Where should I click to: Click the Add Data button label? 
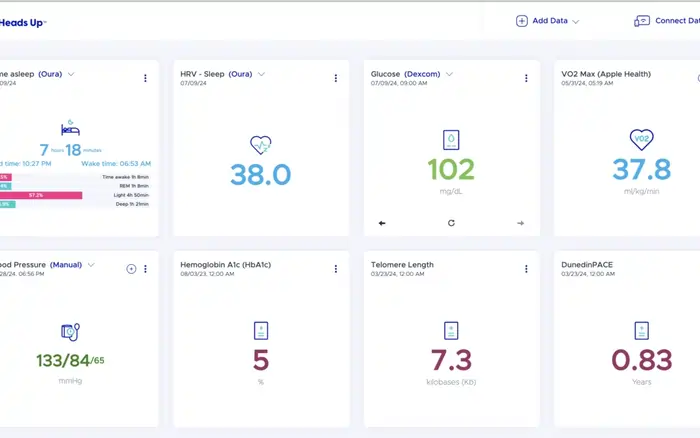(550, 21)
